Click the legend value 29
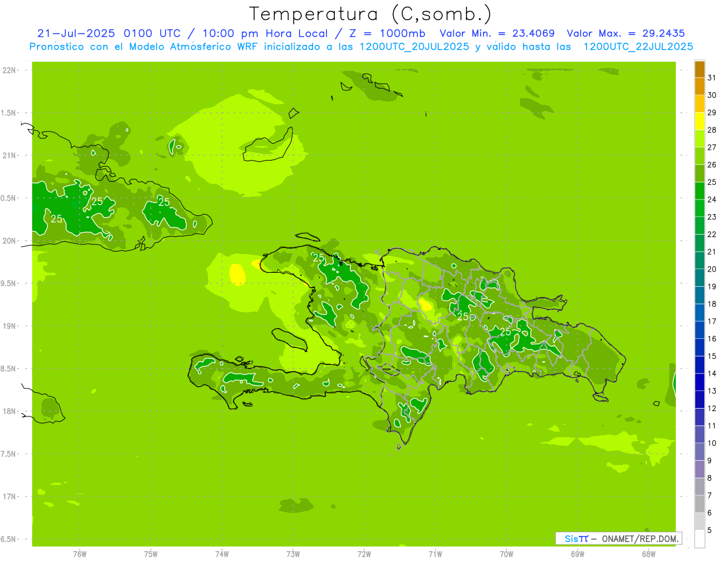 pyautogui.click(x=712, y=113)
